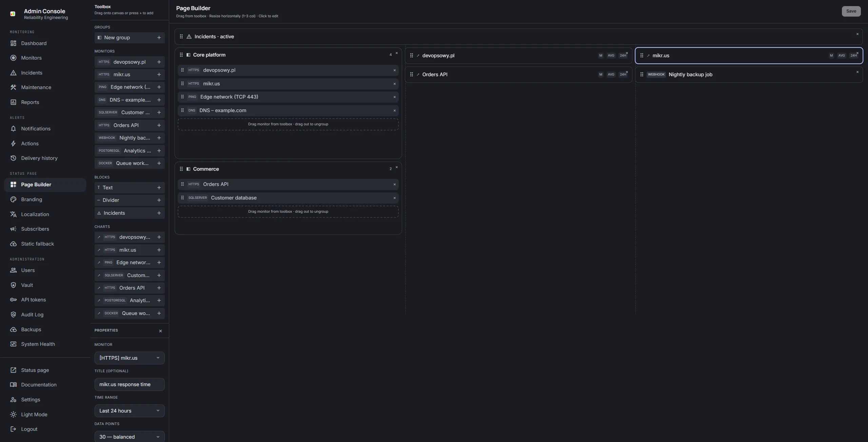
Task: Toggle AVG option on Orders API chart
Action: point(611,75)
